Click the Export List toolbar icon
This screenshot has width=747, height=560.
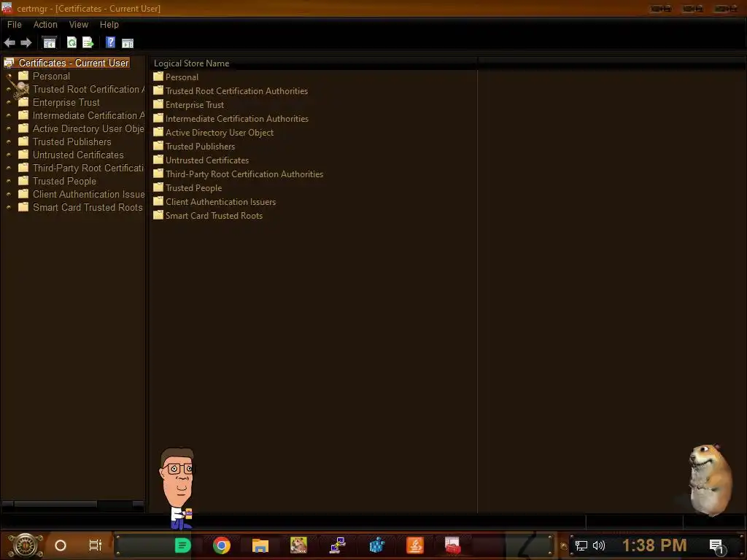tap(88, 43)
